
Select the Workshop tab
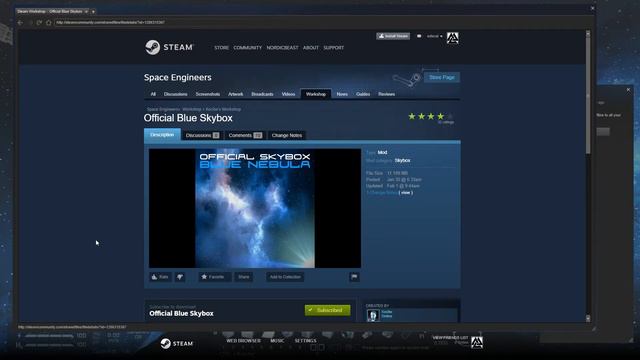[x=316, y=94]
